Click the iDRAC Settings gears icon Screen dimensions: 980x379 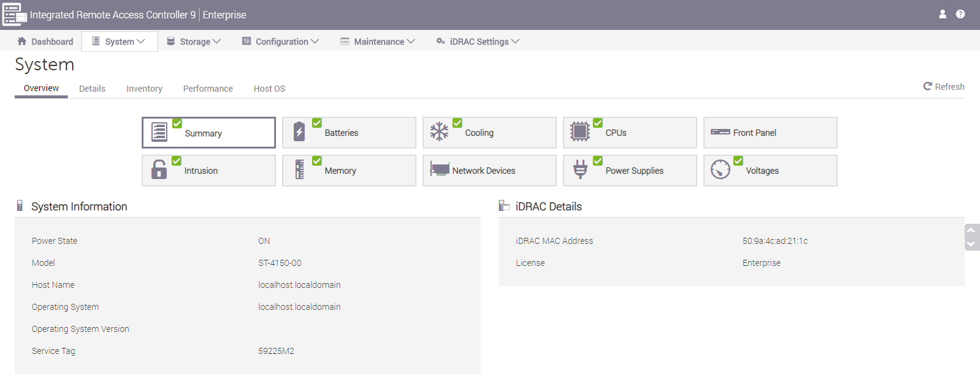pos(441,41)
